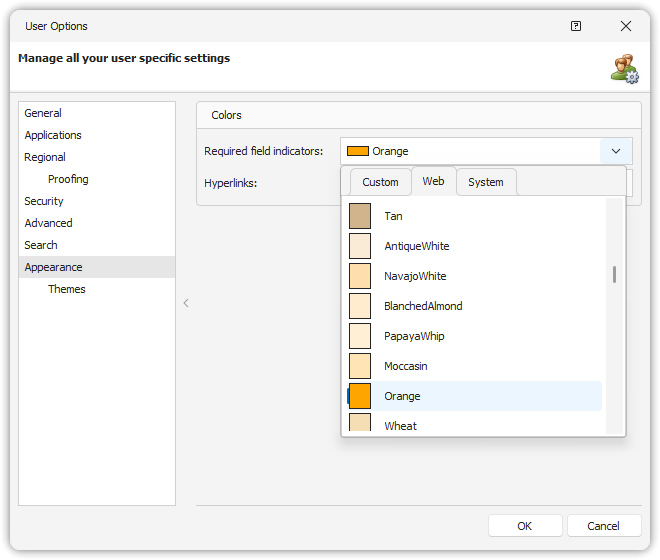
Task: Open the Proofing settings under Regional
Action: (x=68, y=179)
